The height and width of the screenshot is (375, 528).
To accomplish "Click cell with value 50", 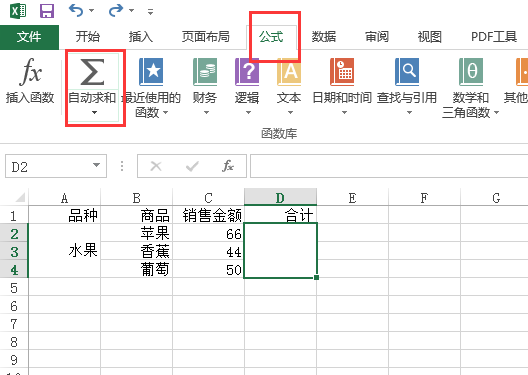I will (x=208, y=269).
